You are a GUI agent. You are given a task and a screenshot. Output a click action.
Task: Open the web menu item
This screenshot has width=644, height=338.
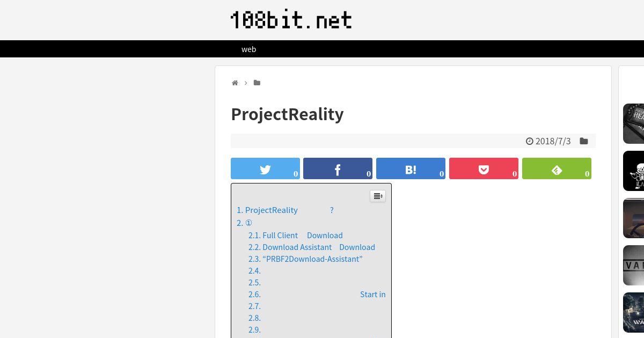tap(248, 49)
